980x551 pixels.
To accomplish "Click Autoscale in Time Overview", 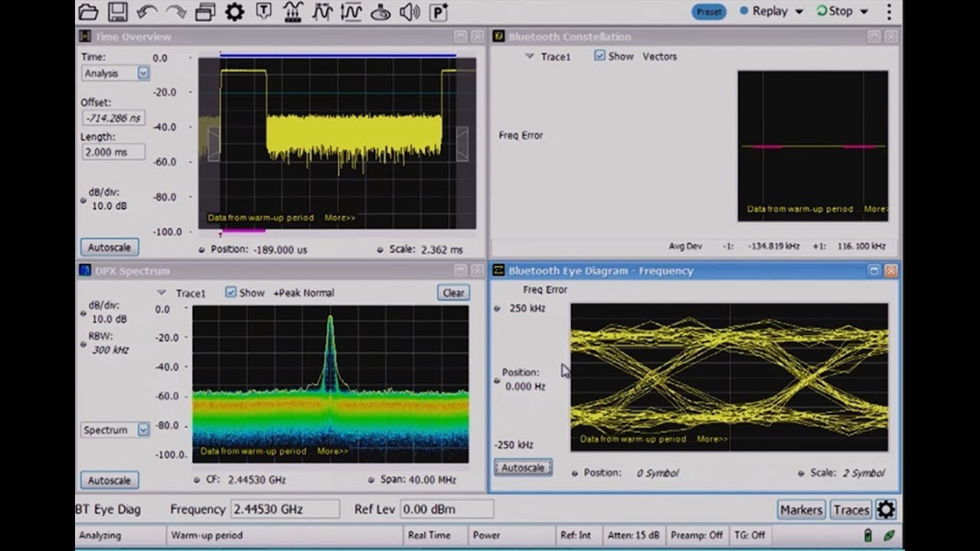I will pyautogui.click(x=109, y=247).
